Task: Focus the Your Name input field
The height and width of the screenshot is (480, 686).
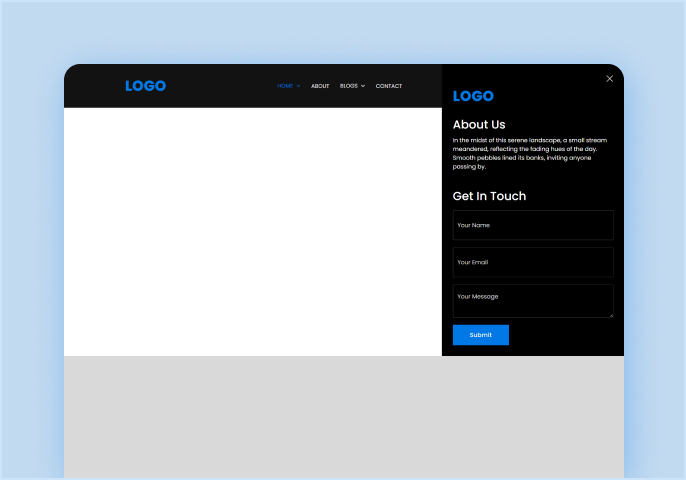Action: click(532, 225)
